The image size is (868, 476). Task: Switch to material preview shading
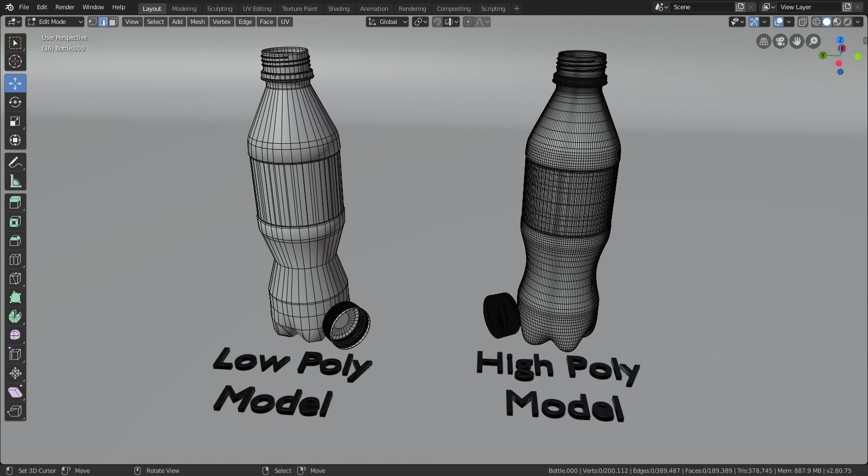pyautogui.click(x=837, y=22)
